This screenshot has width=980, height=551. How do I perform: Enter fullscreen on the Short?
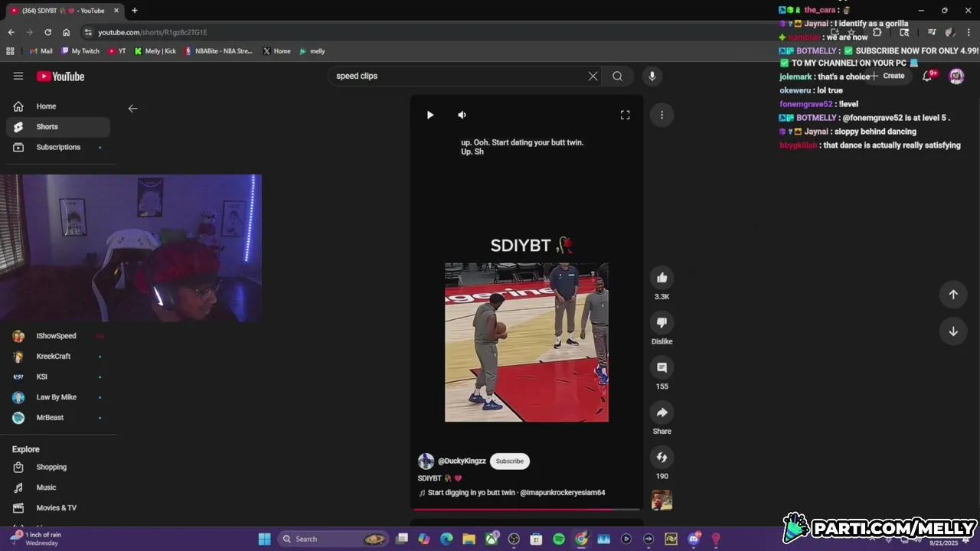[x=625, y=115]
